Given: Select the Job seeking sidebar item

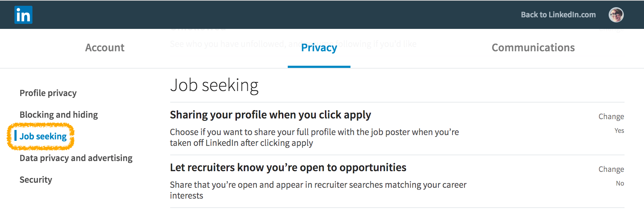Looking at the screenshot, I should point(43,136).
